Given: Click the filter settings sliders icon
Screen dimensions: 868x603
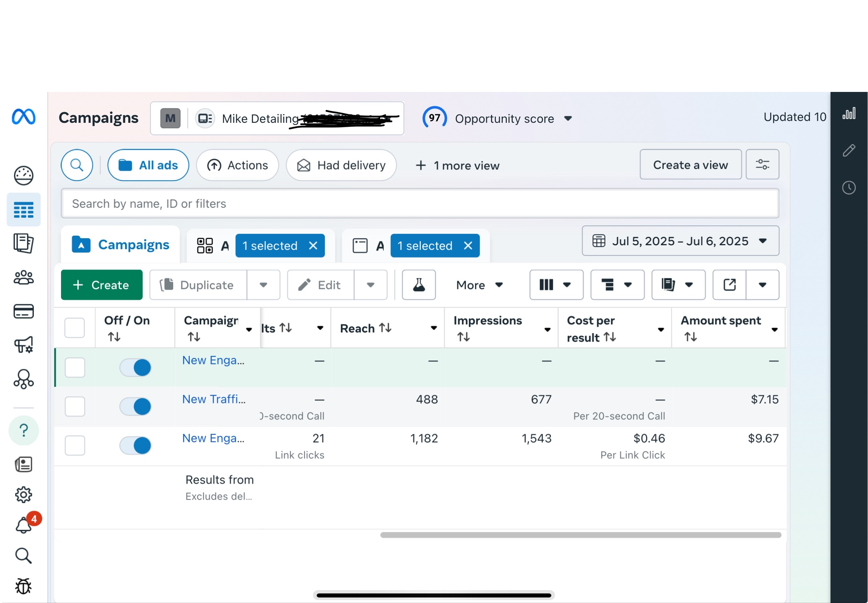Looking at the screenshot, I should (762, 164).
